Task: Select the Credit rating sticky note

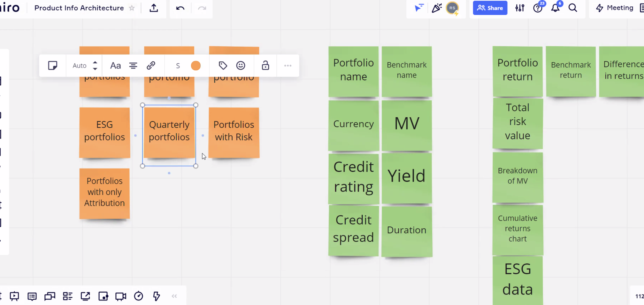Action: (354, 178)
